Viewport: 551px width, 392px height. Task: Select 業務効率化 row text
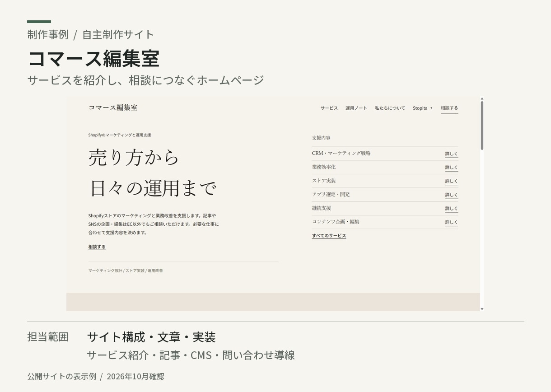pyautogui.click(x=324, y=167)
